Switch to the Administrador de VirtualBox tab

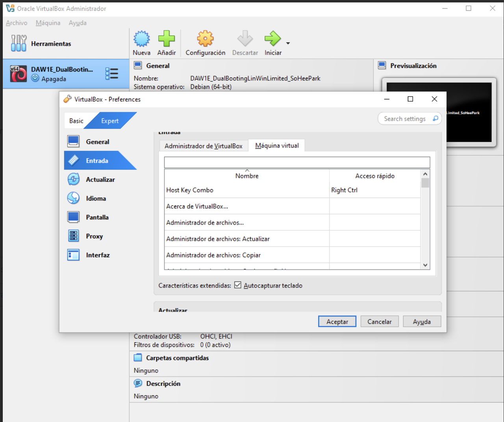(203, 145)
